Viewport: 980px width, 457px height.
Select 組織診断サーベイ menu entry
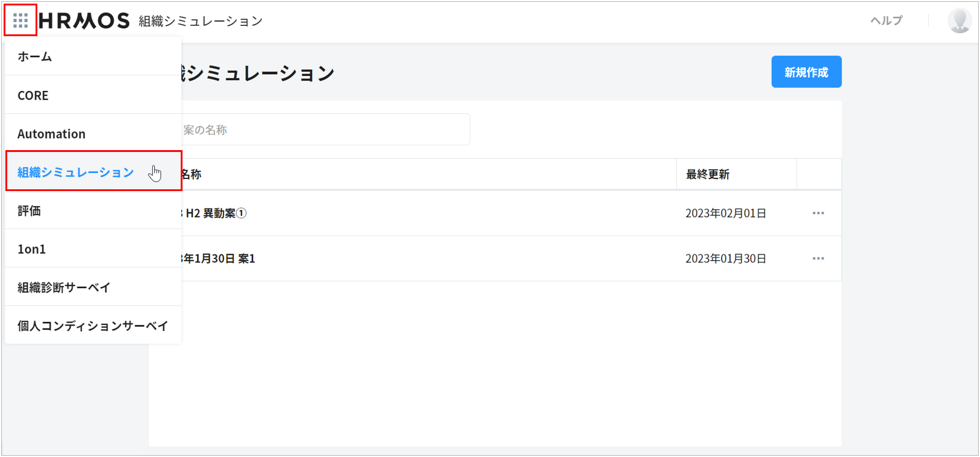[64, 288]
